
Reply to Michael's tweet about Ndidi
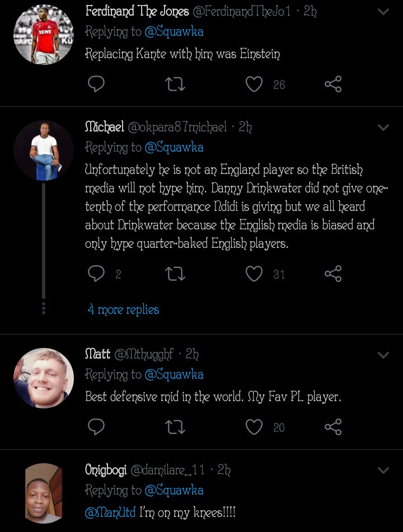tap(96, 274)
